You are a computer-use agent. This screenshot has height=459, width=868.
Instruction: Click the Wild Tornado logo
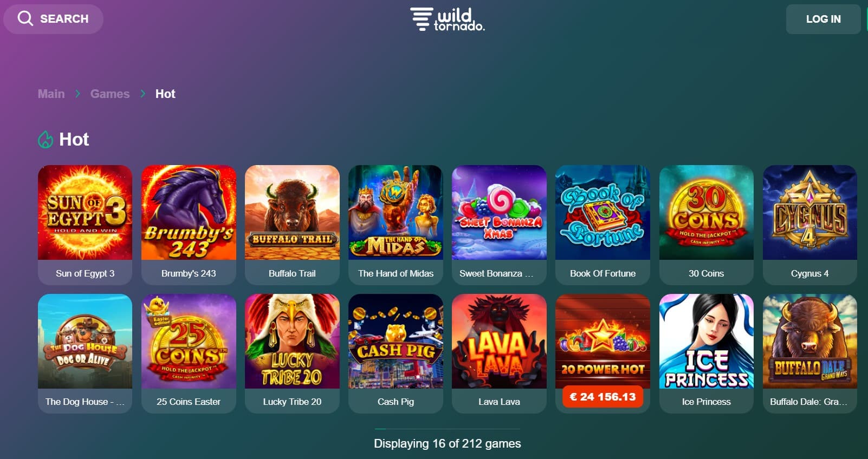click(x=447, y=19)
